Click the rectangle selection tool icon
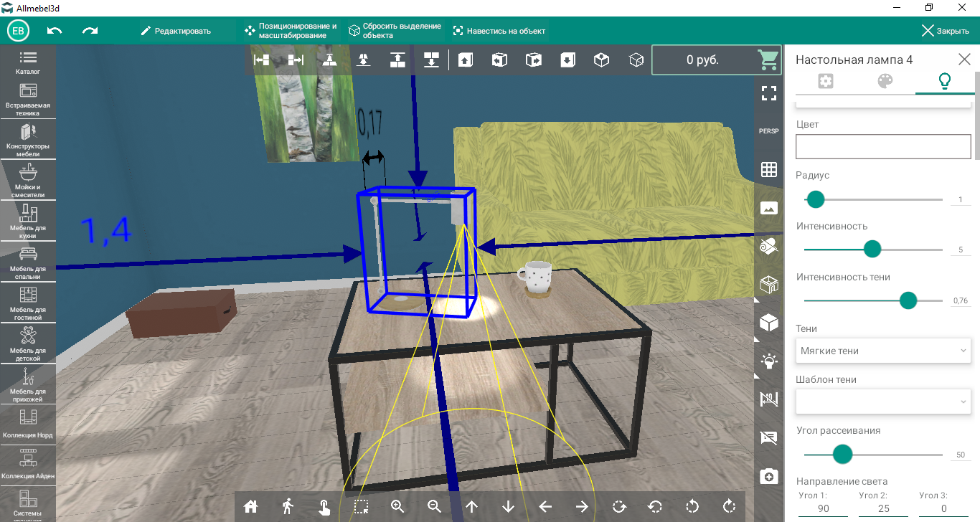Viewport: 980px width, 522px height. coord(362,506)
